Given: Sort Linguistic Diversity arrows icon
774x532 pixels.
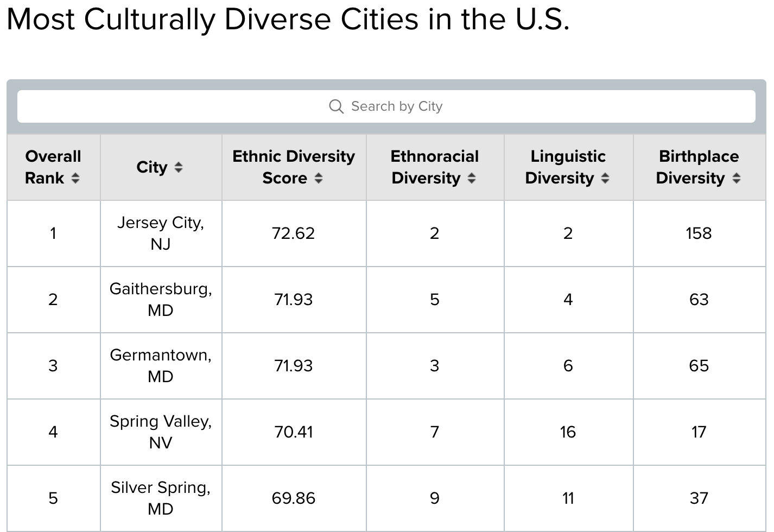Looking at the screenshot, I should [605, 178].
